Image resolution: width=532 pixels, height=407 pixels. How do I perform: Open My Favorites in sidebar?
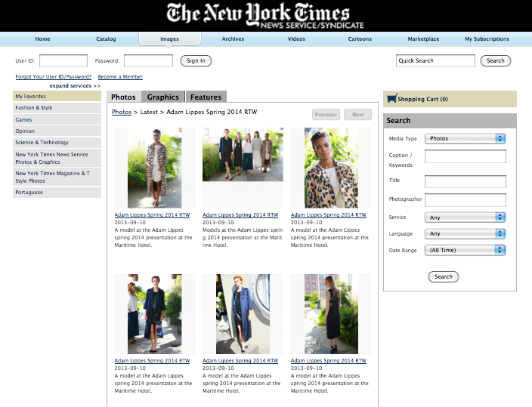[57, 97]
